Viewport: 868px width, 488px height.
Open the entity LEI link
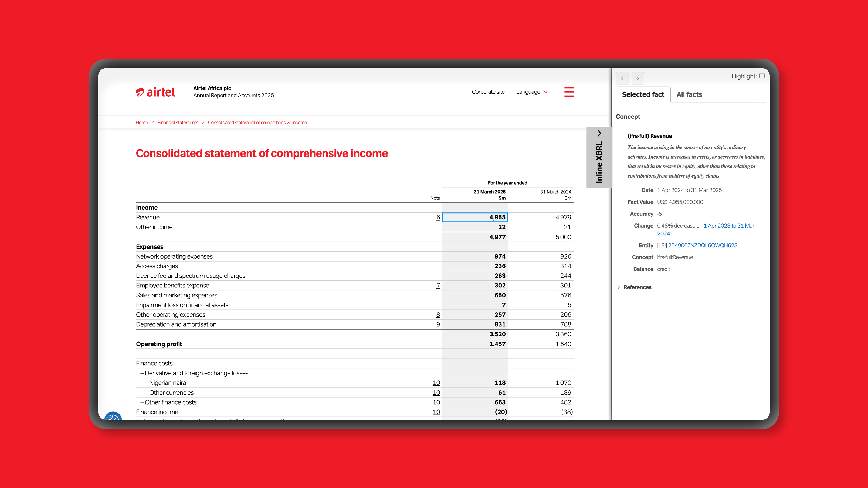tap(702, 245)
